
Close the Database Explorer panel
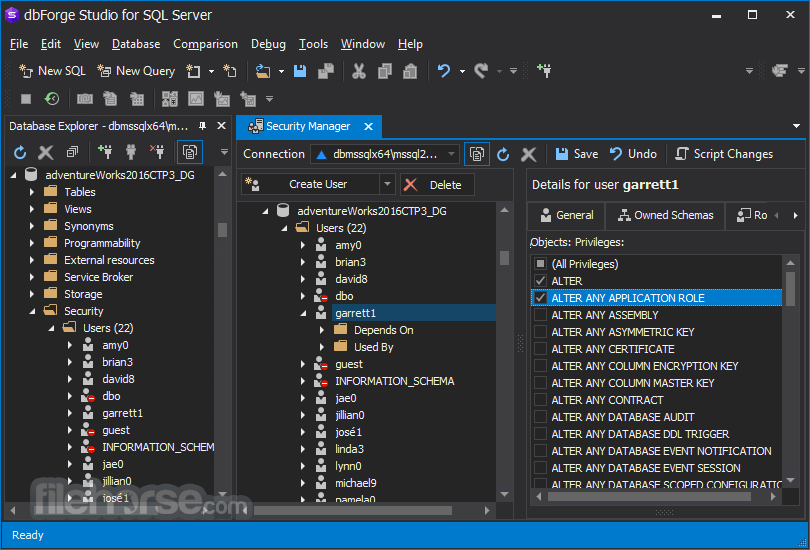coord(221,125)
